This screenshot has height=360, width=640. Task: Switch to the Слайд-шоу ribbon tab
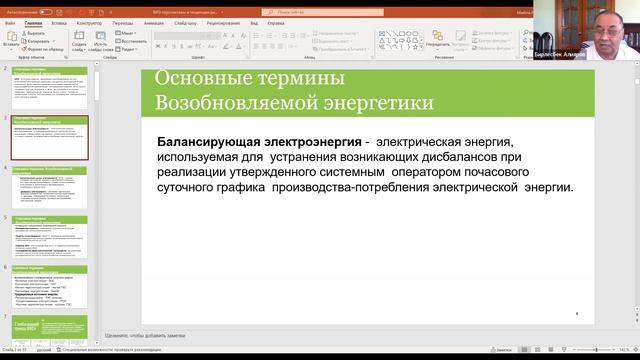(185, 23)
